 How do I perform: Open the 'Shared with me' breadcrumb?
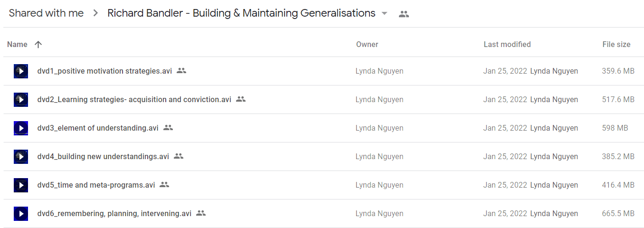[46, 13]
